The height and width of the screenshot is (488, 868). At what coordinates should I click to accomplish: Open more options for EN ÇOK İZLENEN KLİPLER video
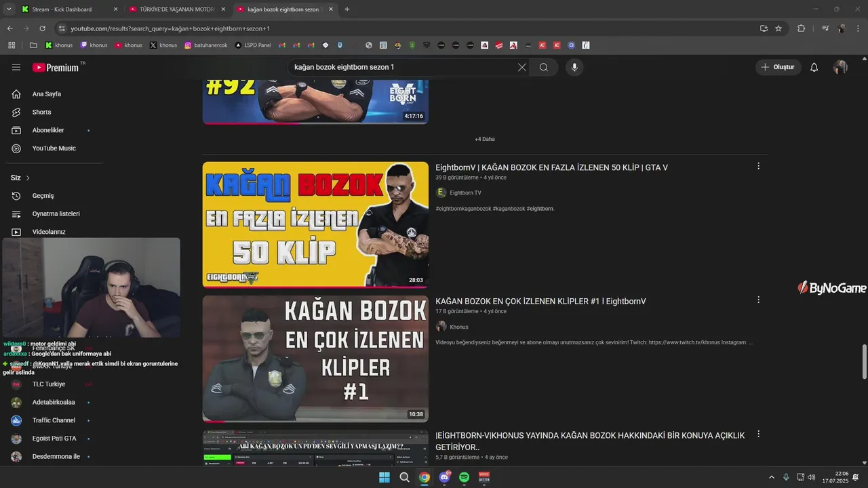(758, 300)
